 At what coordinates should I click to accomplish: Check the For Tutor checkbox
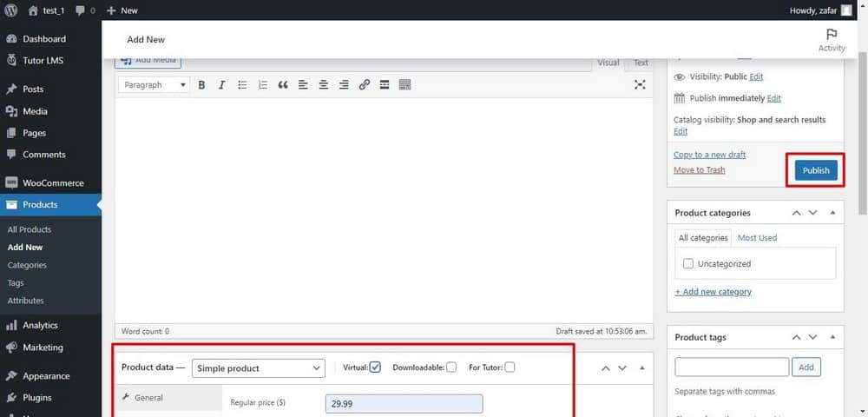tap(510, 367)
